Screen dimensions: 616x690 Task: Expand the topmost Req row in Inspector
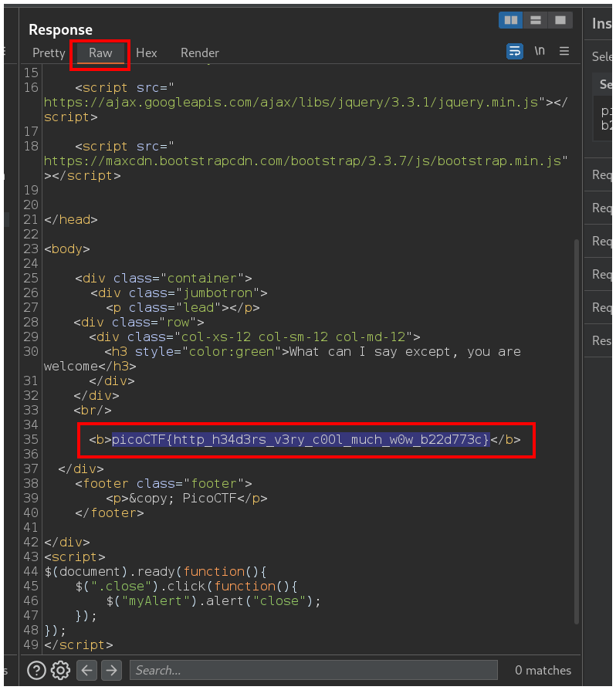click(x=601, y=175)
